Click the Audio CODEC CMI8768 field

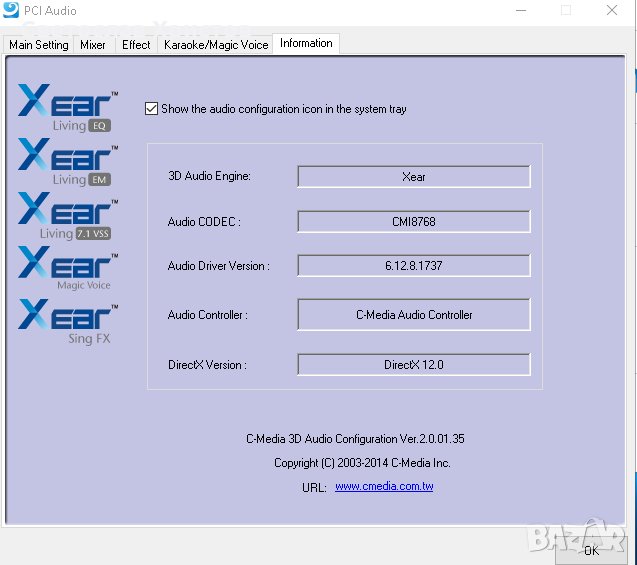tap(413, 222)
